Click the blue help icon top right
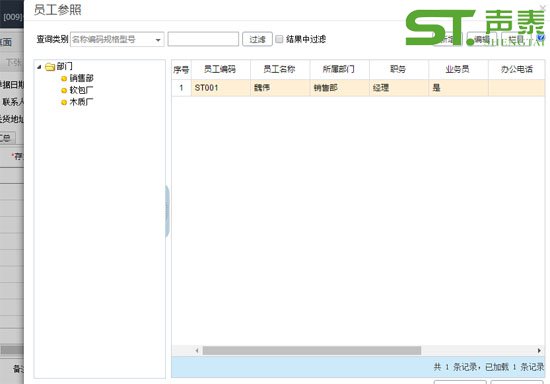 541,37
